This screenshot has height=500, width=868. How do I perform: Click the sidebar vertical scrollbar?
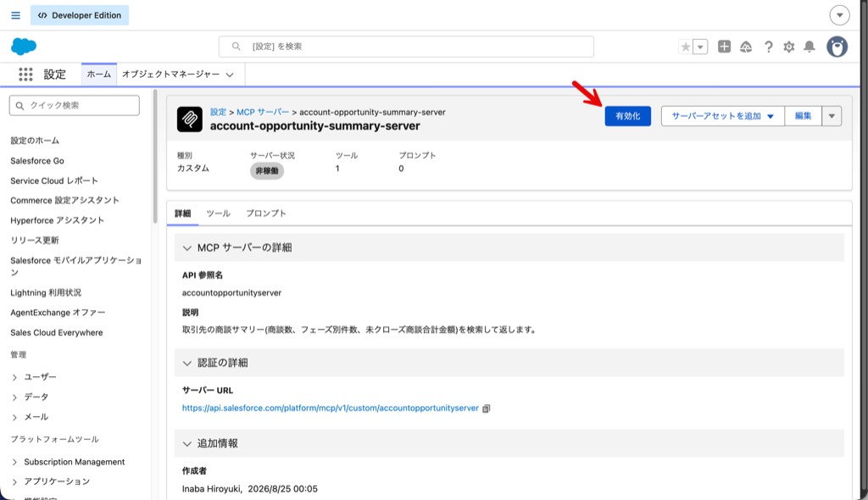click(155, 157)
